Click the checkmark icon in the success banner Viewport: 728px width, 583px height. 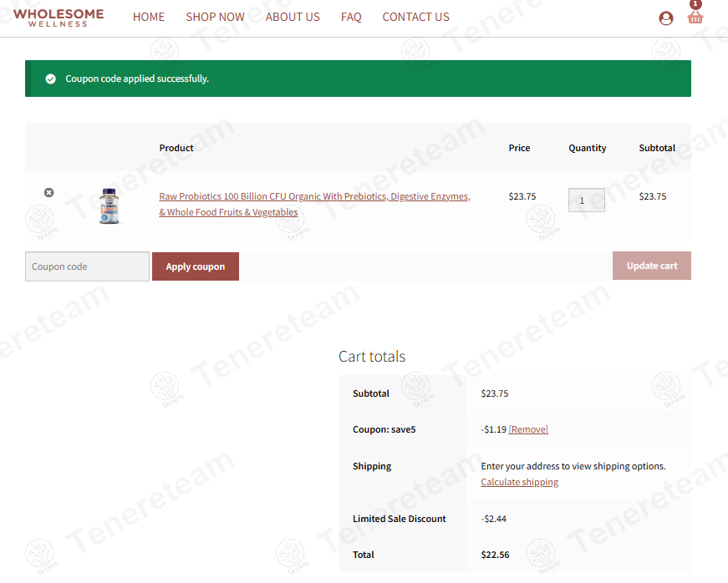click(x=50, y=79)
